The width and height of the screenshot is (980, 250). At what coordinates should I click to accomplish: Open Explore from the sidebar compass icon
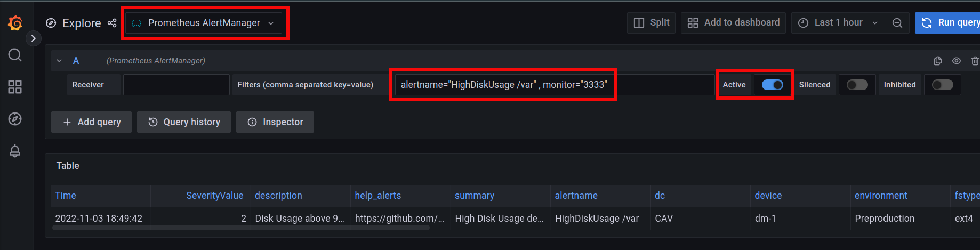coord(15,119)
